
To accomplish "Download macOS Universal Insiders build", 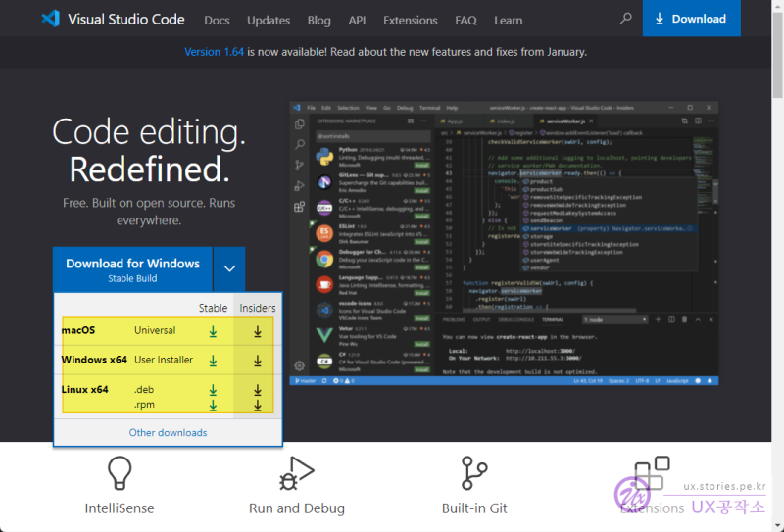I will 258,331.
